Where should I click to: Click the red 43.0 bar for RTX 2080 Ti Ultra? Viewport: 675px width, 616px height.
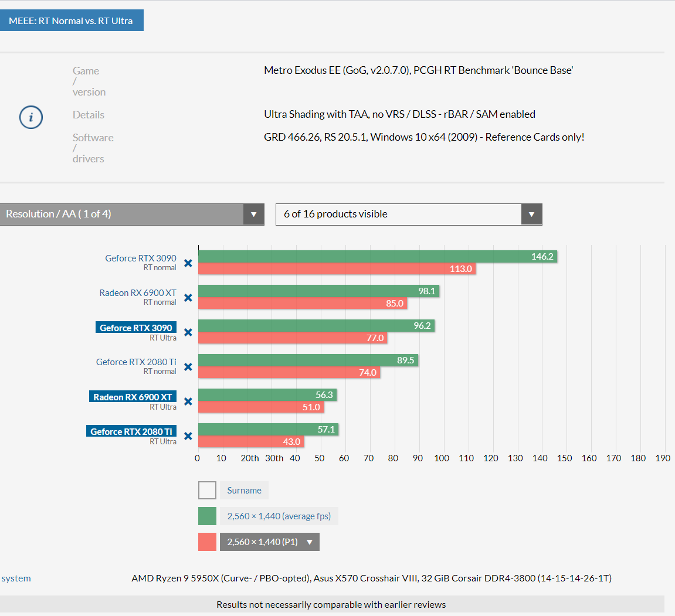coord(251,442)
